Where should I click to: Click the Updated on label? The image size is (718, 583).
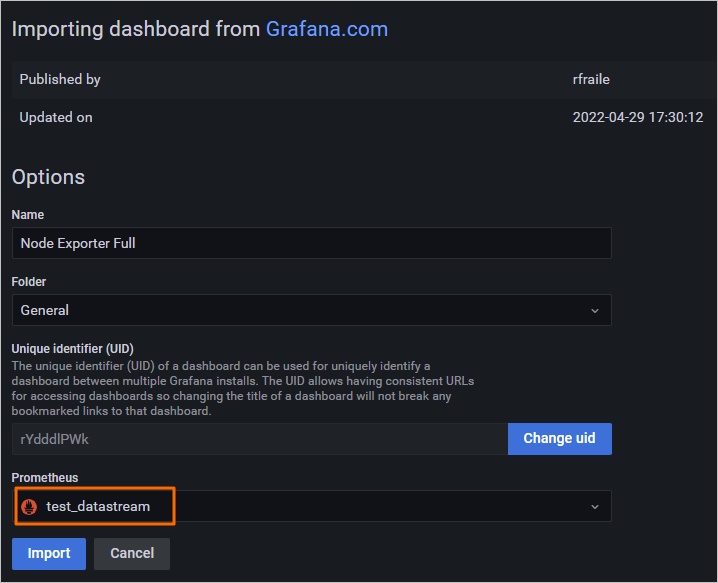pyautogui.click(x=56, y=118)
